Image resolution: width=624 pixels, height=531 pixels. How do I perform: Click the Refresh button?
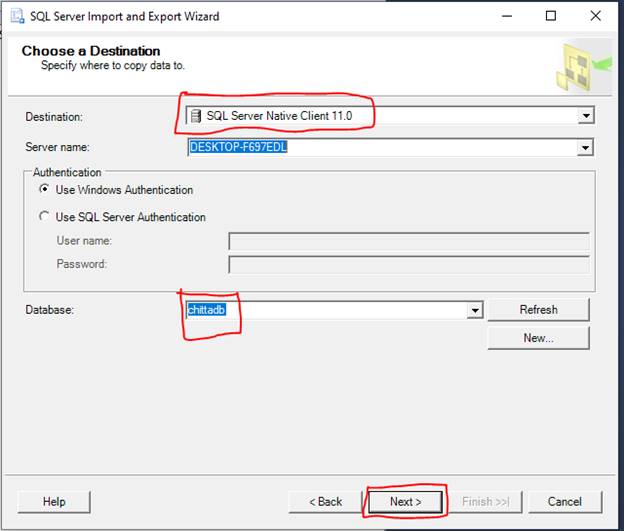point(538,310)
